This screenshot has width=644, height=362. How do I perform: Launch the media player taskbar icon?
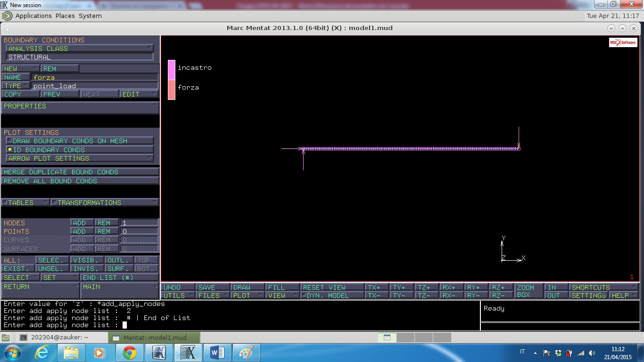point(99,353)
